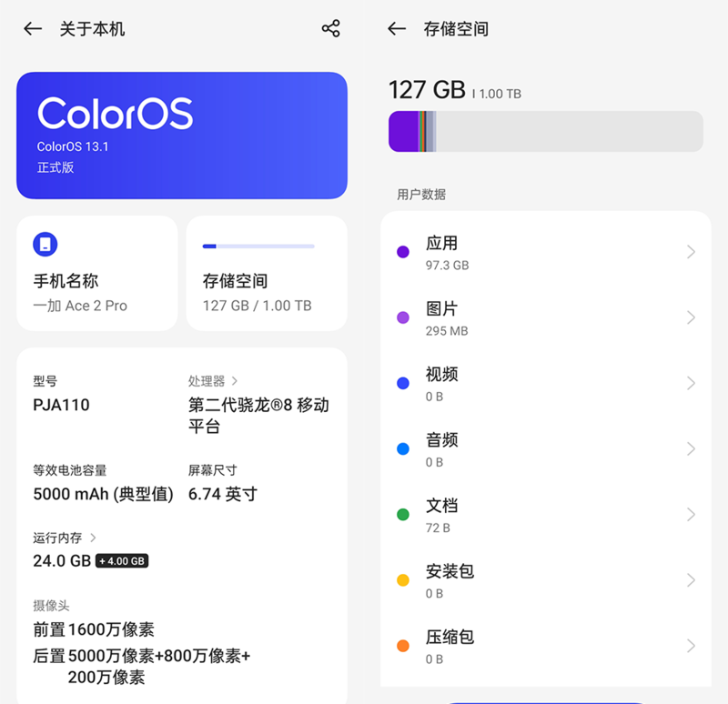Tap the blue phone icon above 手机名称
This screenshot has width=728, height=704.
(x=45, y=244)
